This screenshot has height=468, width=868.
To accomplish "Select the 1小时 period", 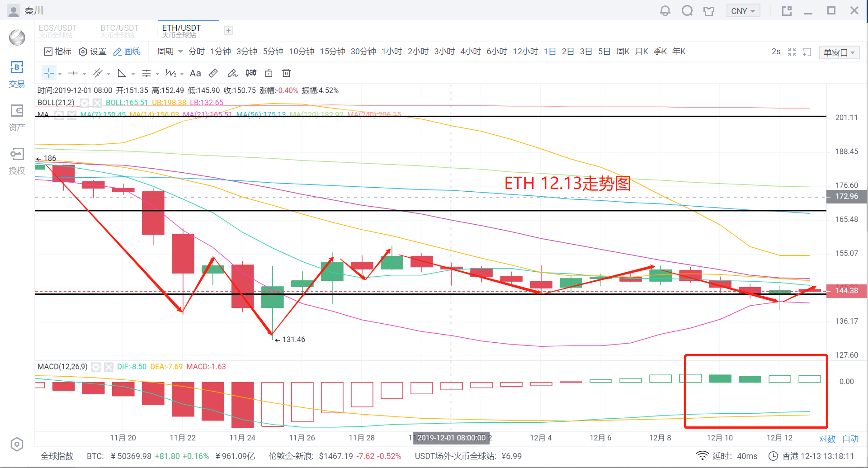I will click(392, 52).
